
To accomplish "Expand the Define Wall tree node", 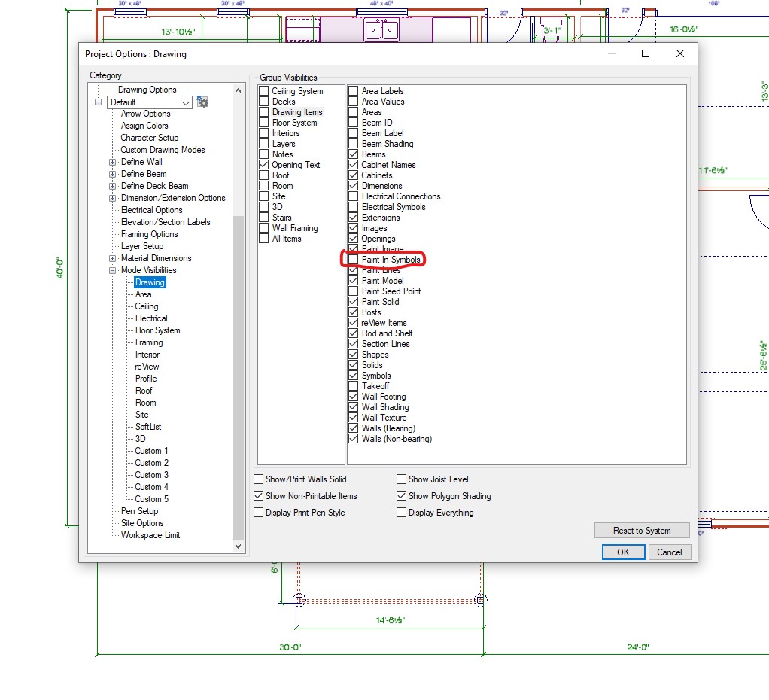I will click(x=112, y=162).
